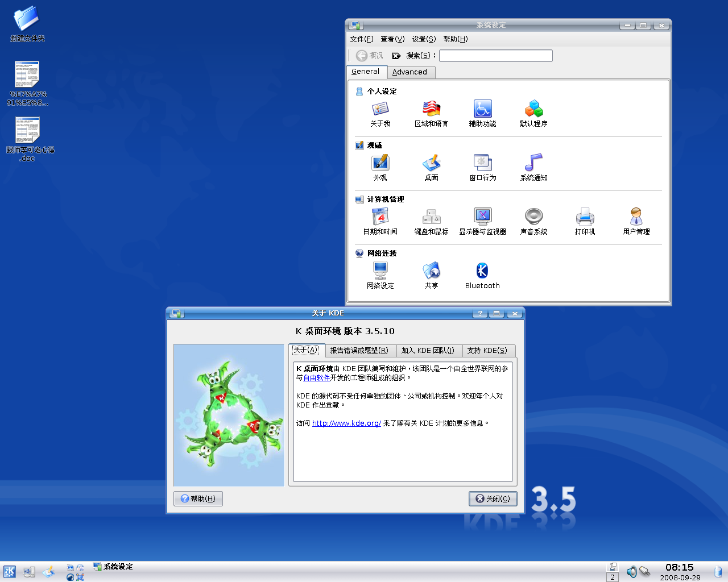Open 日期和时间 date and time settings

click(x=380, y=222)
